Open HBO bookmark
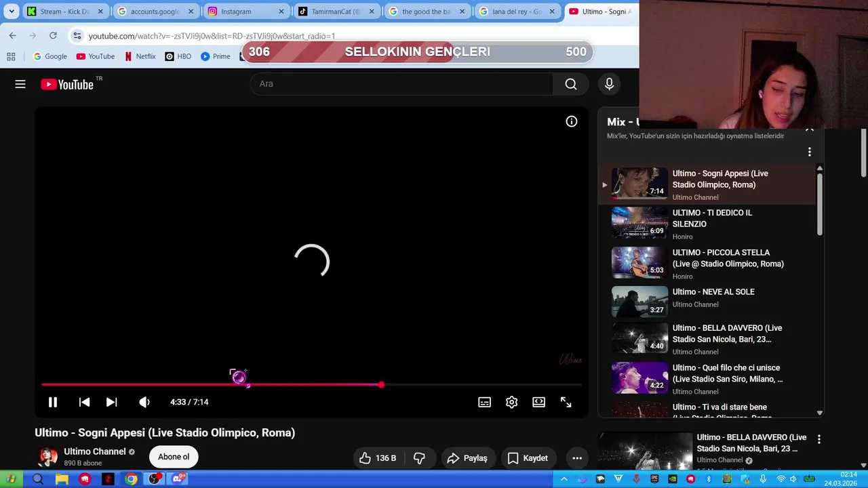Viewport: 868px width, 488px height. tap(178, 56)
